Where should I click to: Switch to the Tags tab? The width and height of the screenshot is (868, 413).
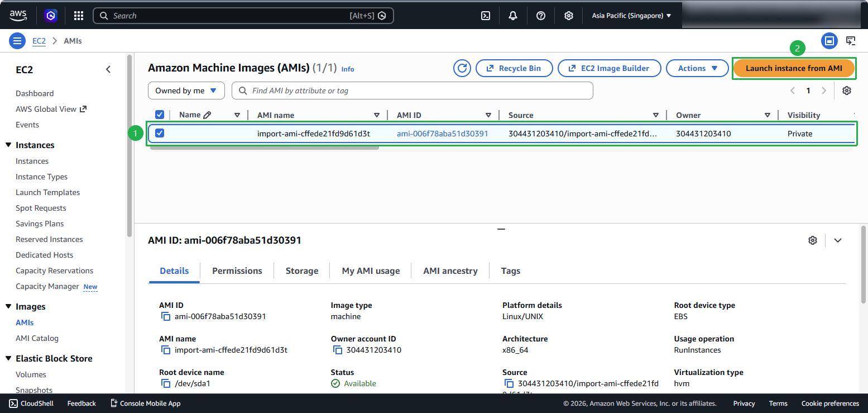tap(511, 270)
